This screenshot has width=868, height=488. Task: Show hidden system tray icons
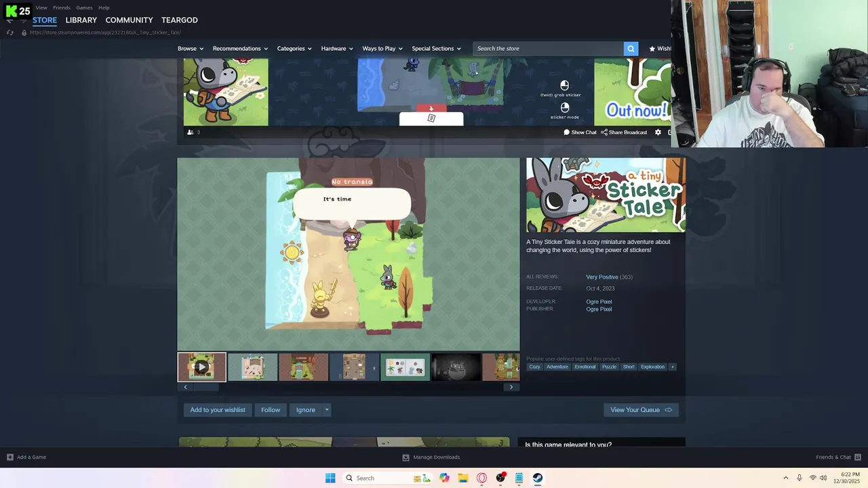point(786,478)
